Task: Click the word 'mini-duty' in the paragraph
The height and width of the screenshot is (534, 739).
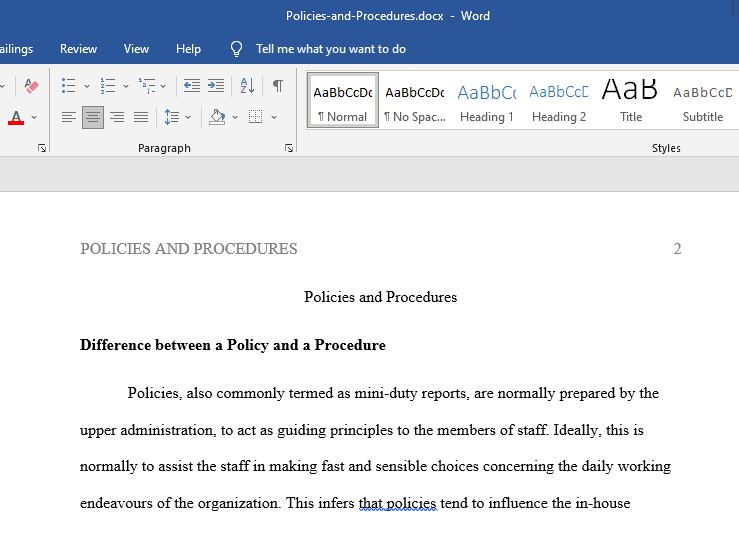Action: 386,394
